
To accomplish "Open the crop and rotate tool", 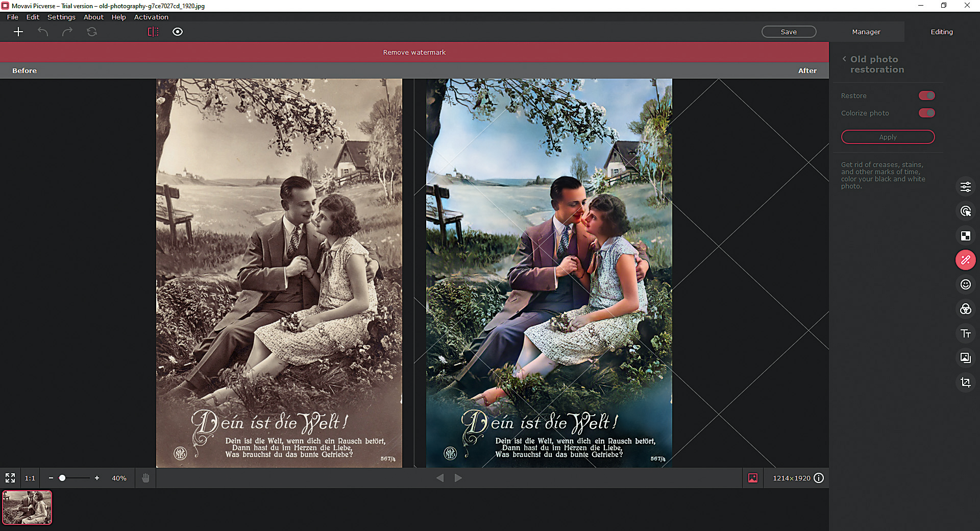I will (x=965, y=382).
